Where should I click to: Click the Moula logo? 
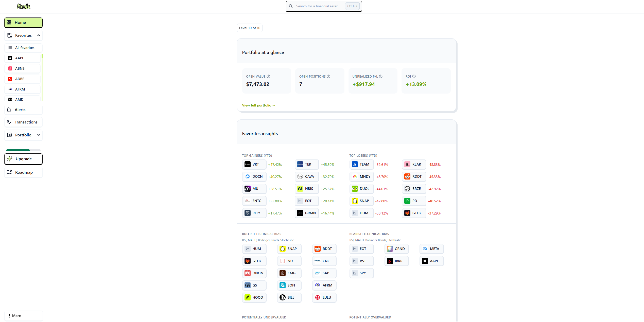pyautogui.click(x=24, y=6)
